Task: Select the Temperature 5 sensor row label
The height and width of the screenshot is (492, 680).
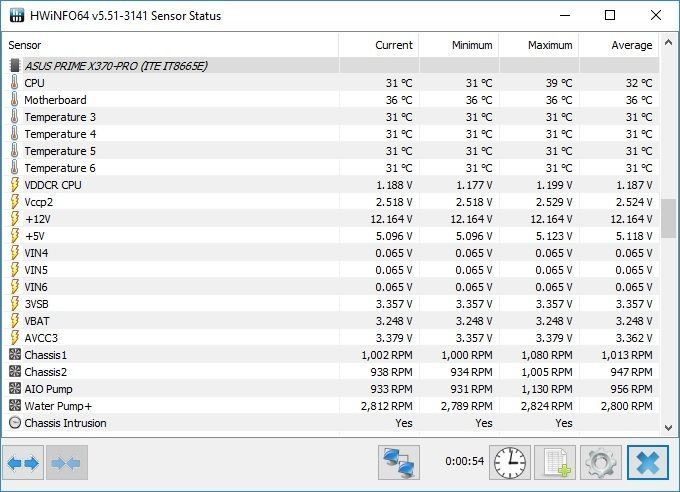Action: click(60, 151)
